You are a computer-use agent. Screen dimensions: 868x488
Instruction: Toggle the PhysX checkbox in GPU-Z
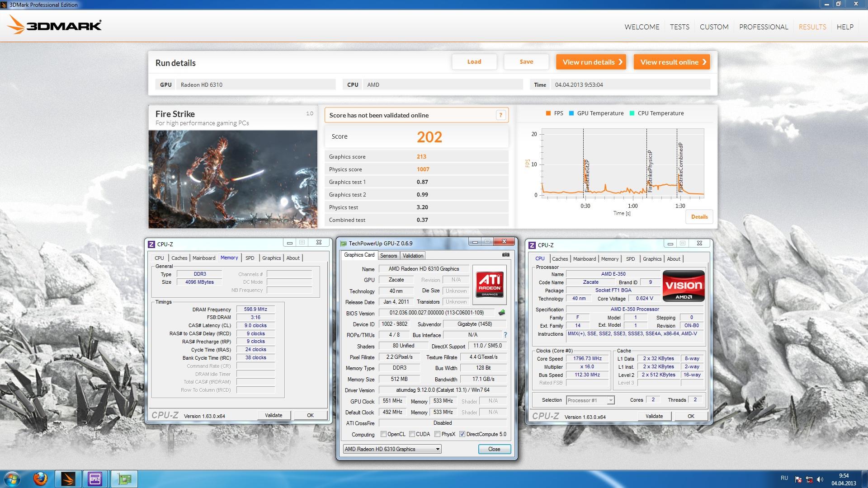coord(437,434)
